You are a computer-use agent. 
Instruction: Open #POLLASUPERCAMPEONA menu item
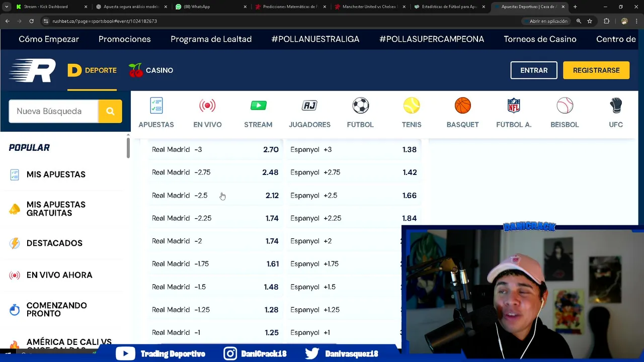(432, 39)
